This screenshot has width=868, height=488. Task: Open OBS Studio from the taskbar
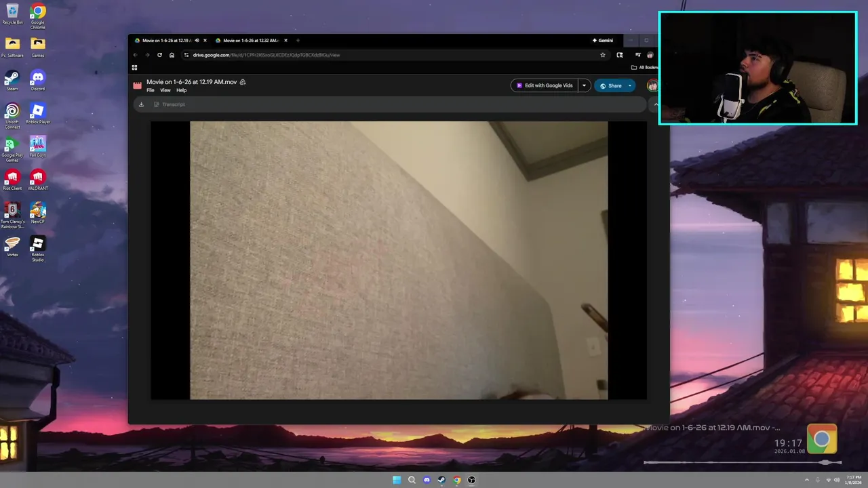pyautogui.click(x=471, y=480)
